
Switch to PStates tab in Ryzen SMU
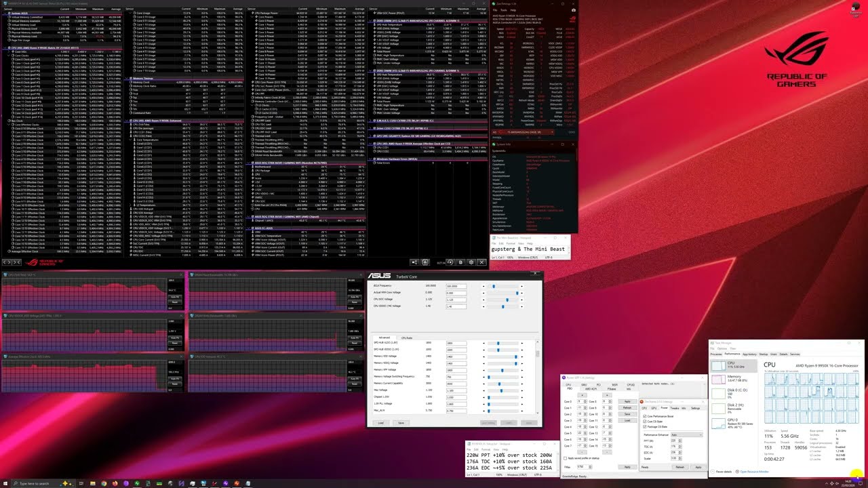point(612,389)
